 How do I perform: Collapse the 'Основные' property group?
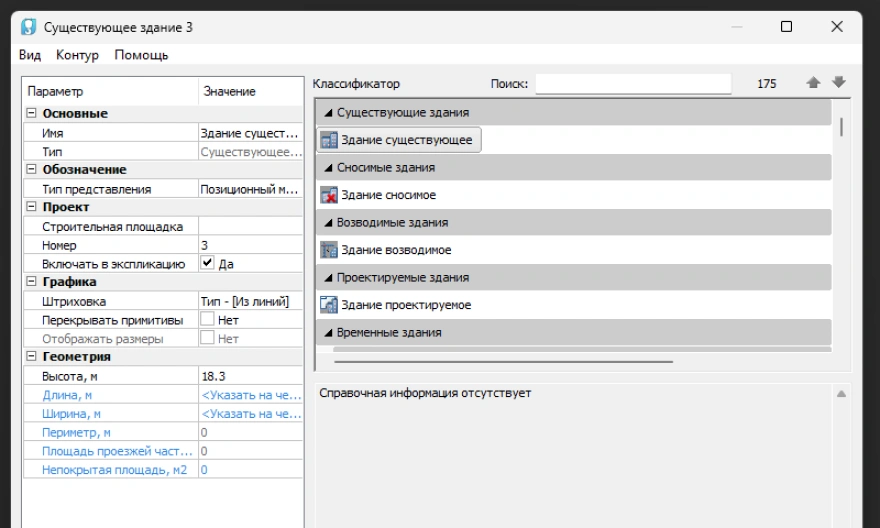31,114
